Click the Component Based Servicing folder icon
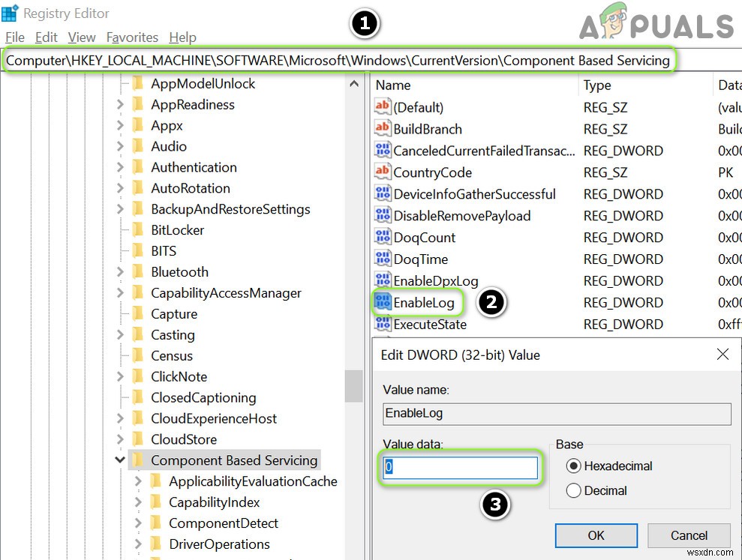742x560 pixels. coord(138,460)
